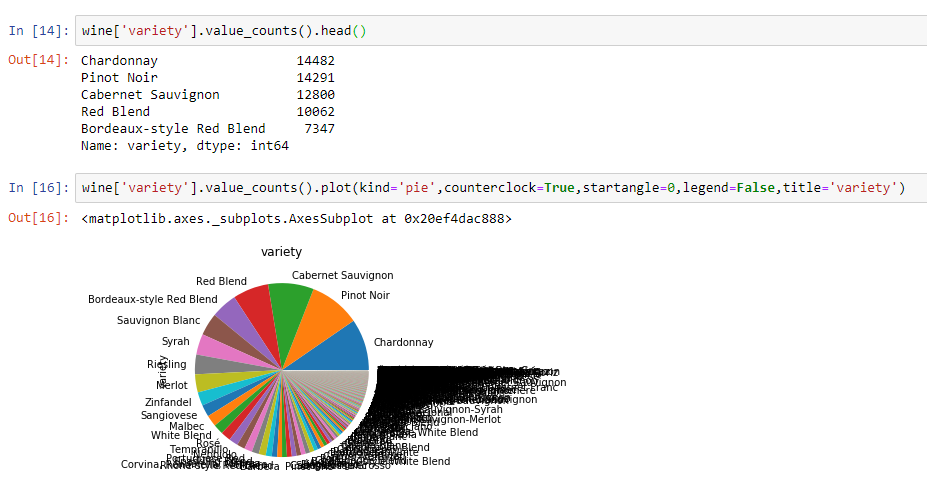Viewport: 927px width, 490px height.
Task: Select the In [14] prompt label
Action: (x=39, y=31)
